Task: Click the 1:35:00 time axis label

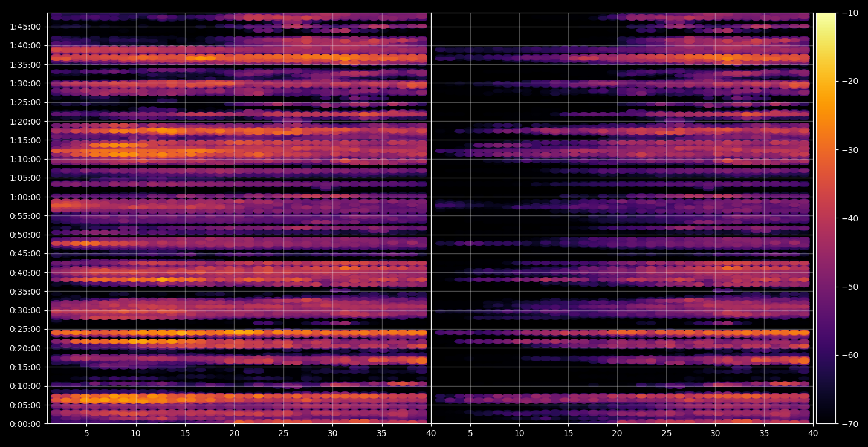Action: tap(25, 65)
